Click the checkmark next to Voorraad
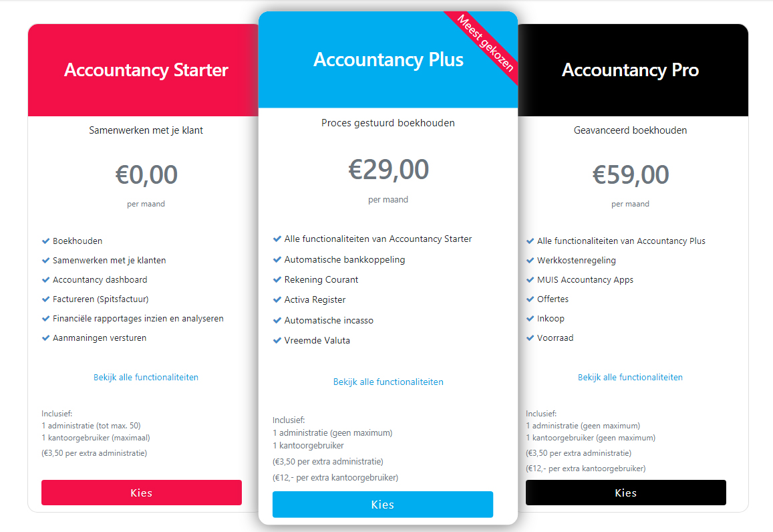The height and width of the screenshot is (532, 773). 530,338
